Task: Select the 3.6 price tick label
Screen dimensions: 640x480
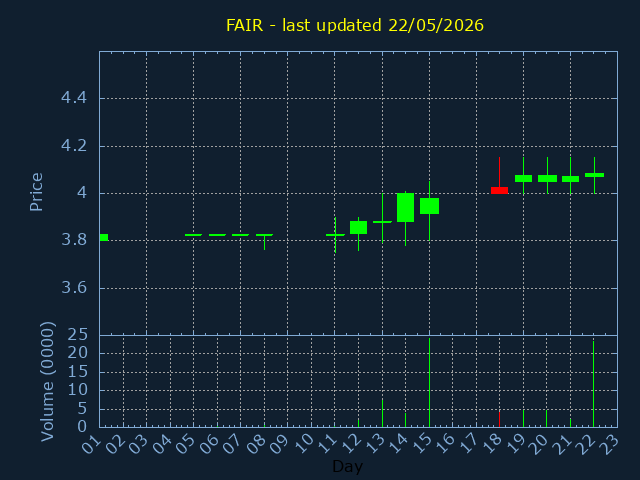Action: pos(74,288)
